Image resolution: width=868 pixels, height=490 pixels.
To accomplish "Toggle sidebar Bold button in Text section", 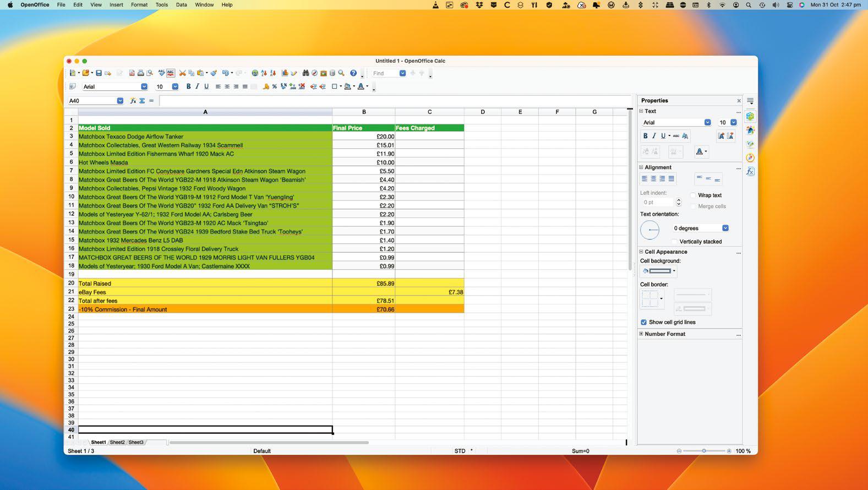I will click(645, 136).
